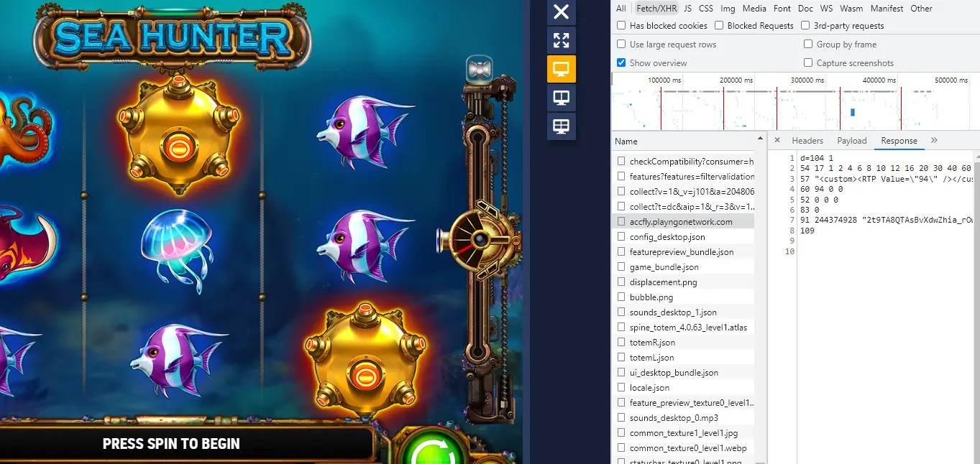Switch to the Headers tab
Screen dimensions: 980x464
[807, 141]
